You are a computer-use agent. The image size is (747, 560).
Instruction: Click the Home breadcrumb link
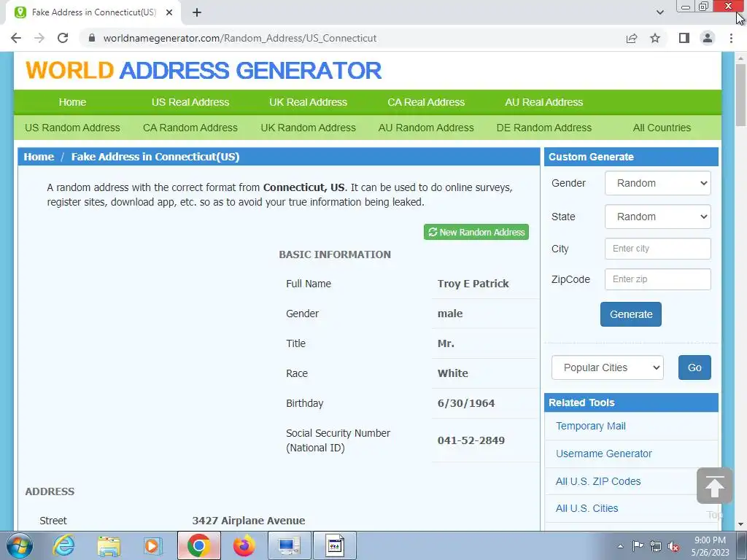point(39,157)
